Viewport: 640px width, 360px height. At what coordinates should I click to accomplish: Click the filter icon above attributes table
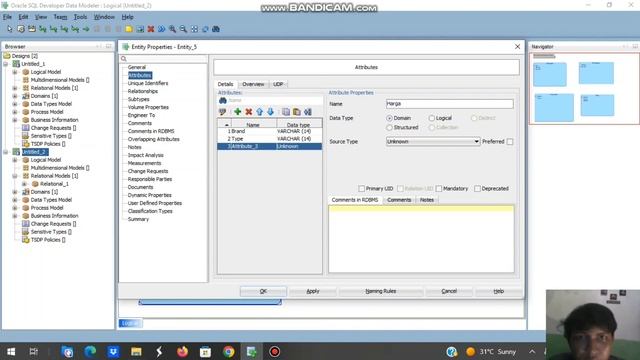(222, 111)
